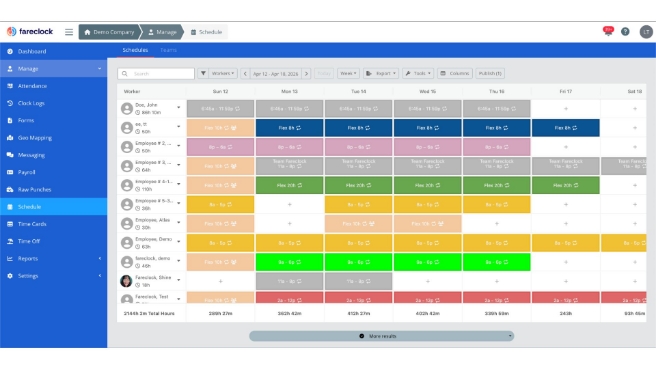Go to next week arrow

coord(306,74)
